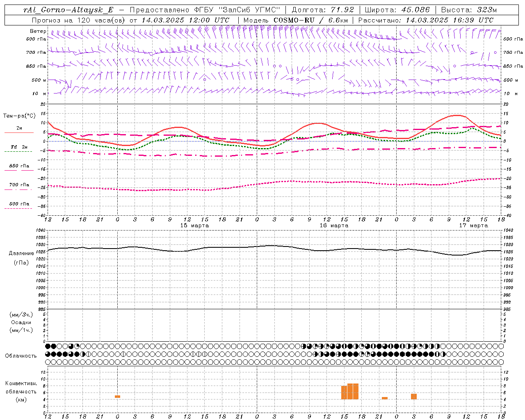Click the orange convective bar at 17 March 3h
Viewport: 525px width, 420px height.
coord(414,397)
